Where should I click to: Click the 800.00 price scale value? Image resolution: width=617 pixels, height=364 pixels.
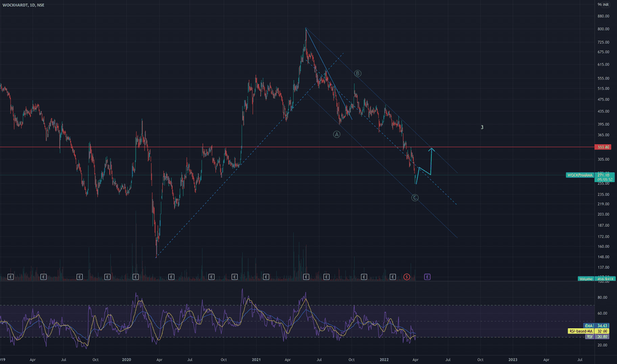(603, 29)
